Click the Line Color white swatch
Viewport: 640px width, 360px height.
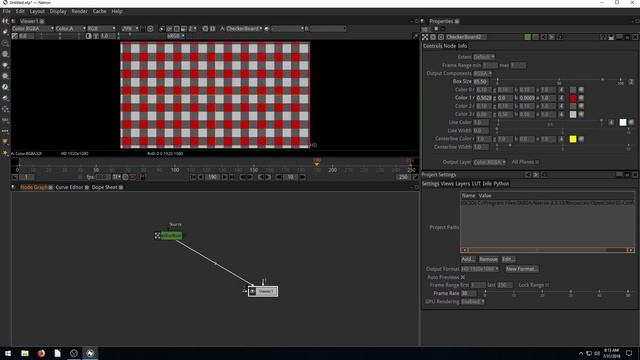(623, 122)
